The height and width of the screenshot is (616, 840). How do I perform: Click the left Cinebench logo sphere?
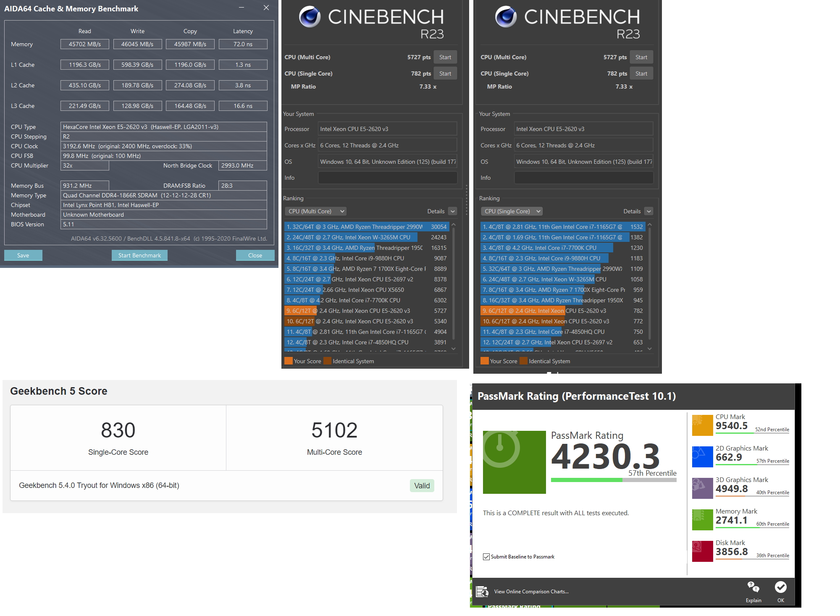click(x=310, y=17)
